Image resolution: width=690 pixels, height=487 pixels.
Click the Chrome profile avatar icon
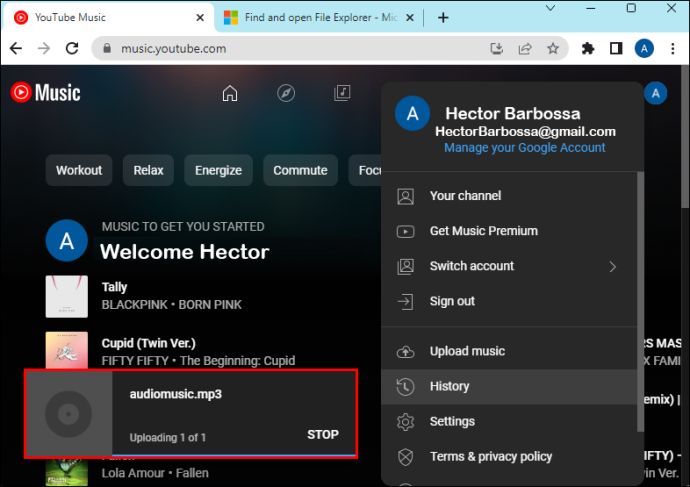point(644,48)
